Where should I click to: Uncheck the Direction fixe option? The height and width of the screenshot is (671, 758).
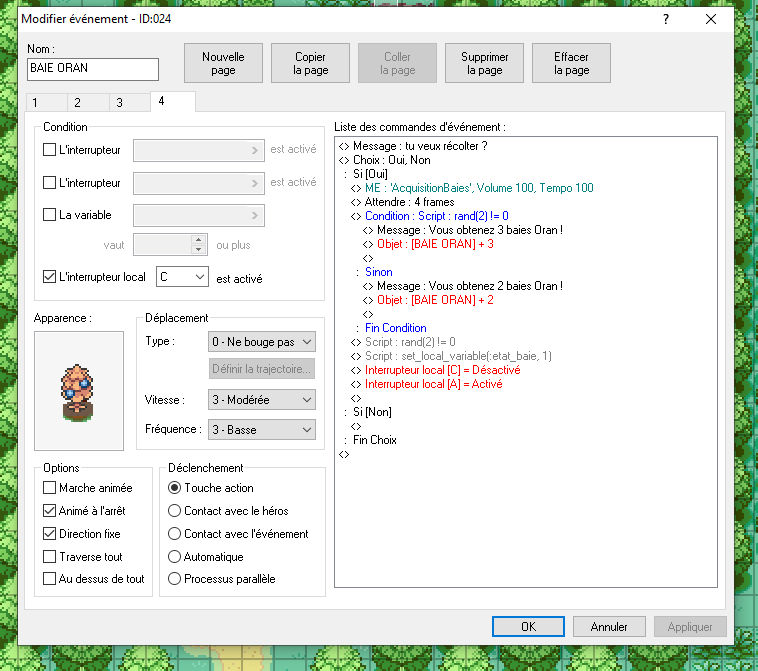[49, 534]
